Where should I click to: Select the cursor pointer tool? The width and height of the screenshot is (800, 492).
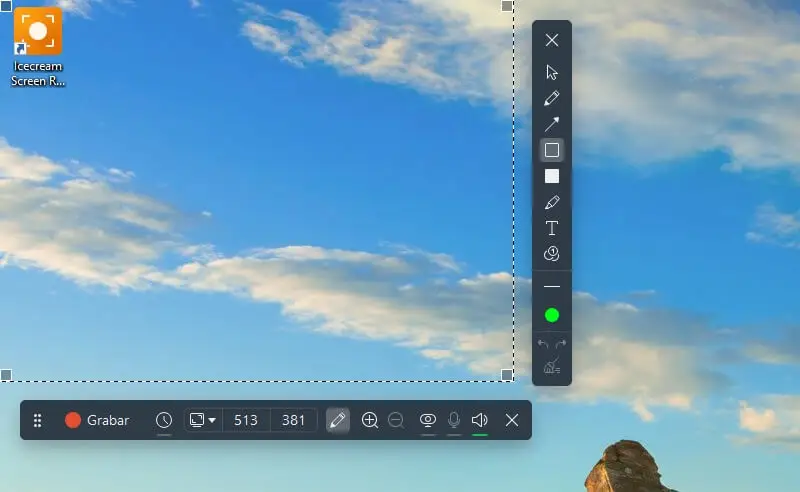(552, 72)
